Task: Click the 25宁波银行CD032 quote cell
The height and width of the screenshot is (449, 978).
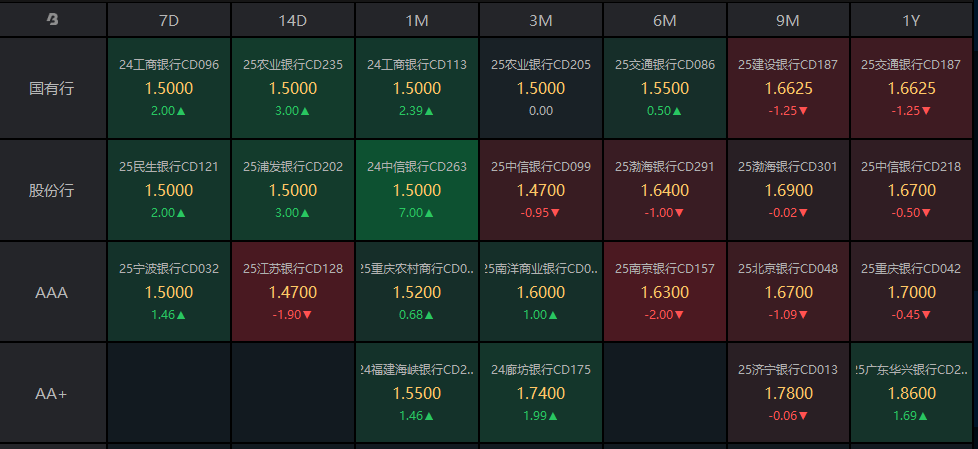Action: [169, 292]
